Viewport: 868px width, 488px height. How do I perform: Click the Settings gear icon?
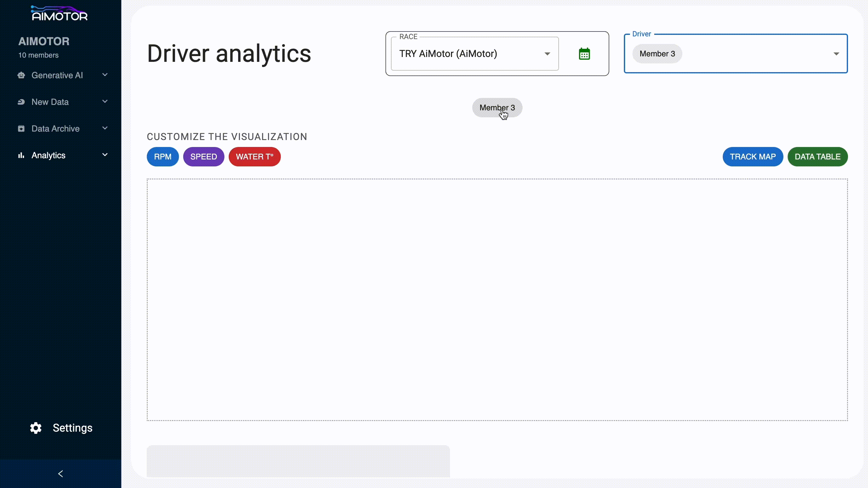point(36,428)
